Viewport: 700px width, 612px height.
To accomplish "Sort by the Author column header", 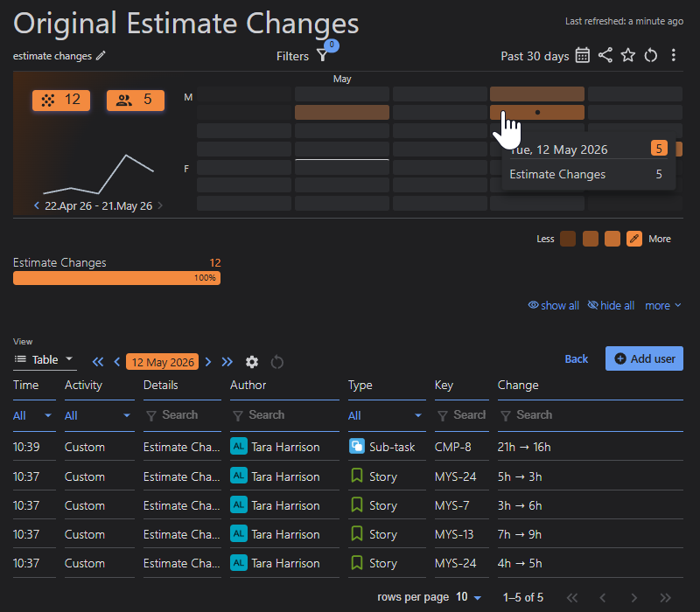I will pos(248,385).
